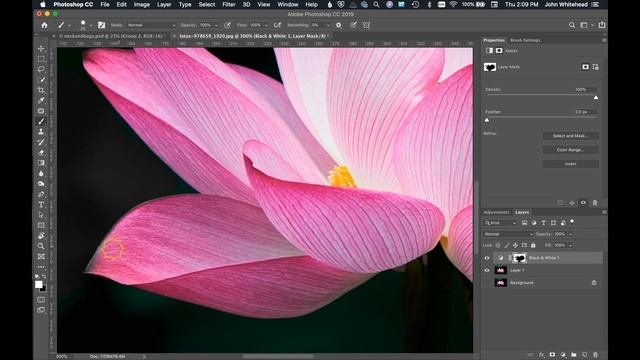Select the Rectangular Marquee tool

click(x=41, y=59)
